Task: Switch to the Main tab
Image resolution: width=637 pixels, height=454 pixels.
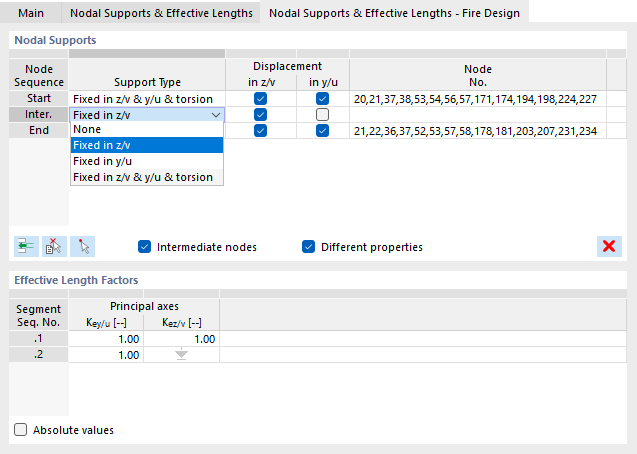Action: coord(31,12)
